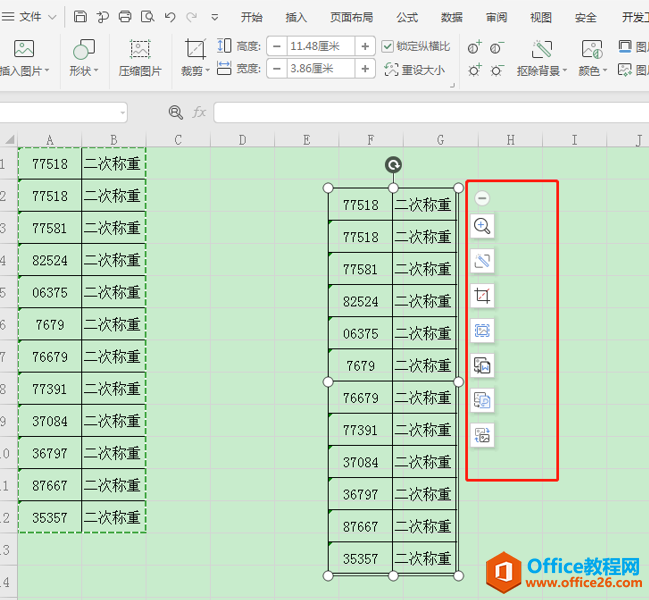Viewport: 649px width, 600px height.
Task: Click cell A4 containing 82524
Action: (50, 260)
